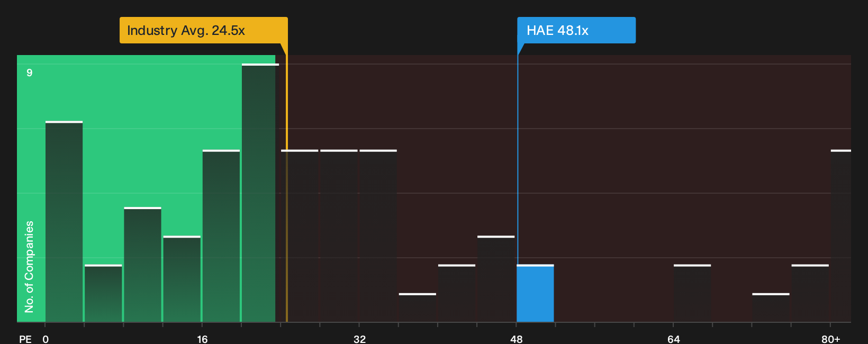Click the x-axis label 48
This screenshot has width=868, height=344.
click(517, 339)
